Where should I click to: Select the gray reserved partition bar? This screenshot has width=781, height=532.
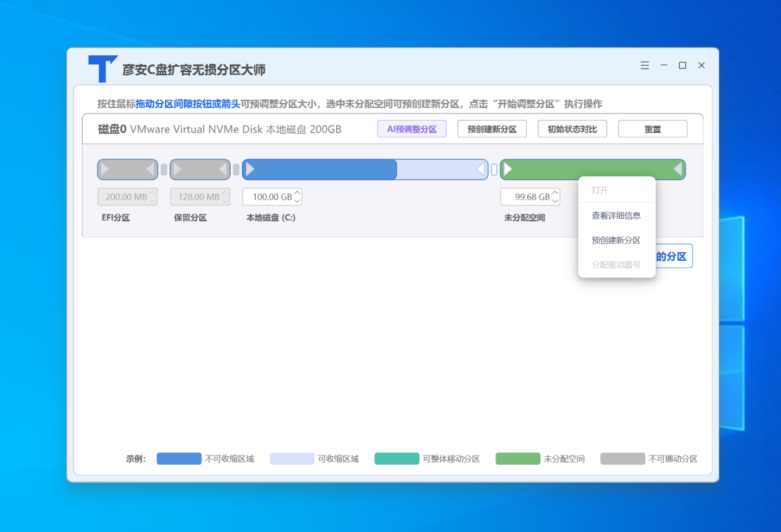point(200,169)
